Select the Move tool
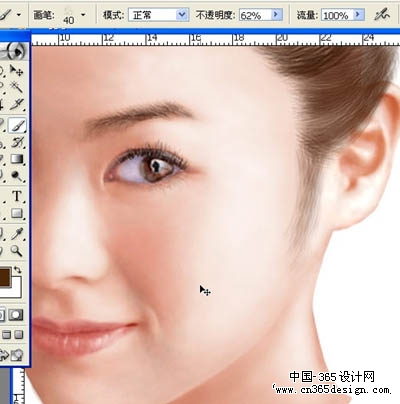 click(16, 70)
